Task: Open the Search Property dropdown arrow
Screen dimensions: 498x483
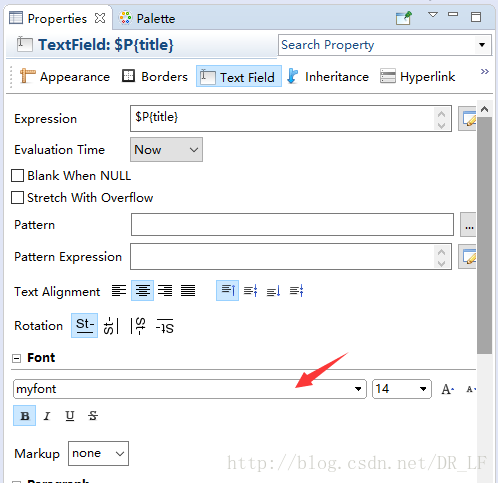Action: coord(482,45)
